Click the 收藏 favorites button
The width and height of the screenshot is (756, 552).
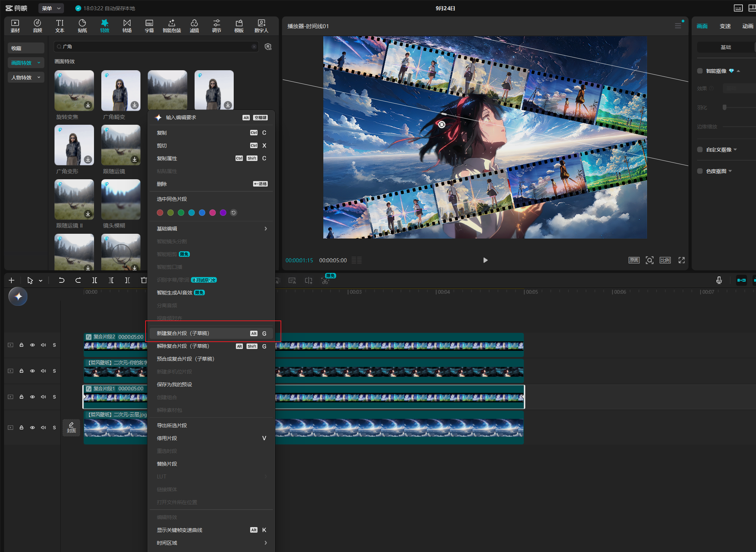[26, 48]
